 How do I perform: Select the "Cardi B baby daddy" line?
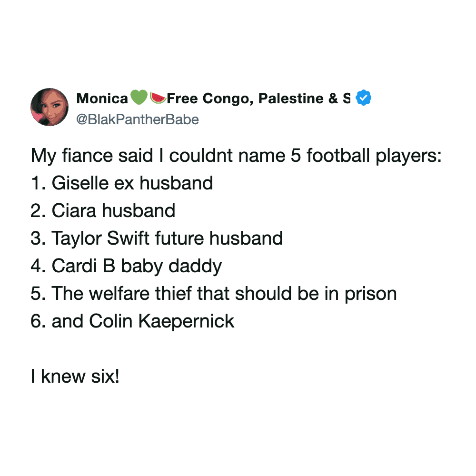point(137,266)
